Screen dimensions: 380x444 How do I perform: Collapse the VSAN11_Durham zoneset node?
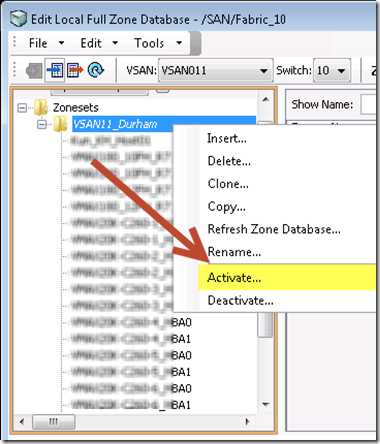point(42,124)
